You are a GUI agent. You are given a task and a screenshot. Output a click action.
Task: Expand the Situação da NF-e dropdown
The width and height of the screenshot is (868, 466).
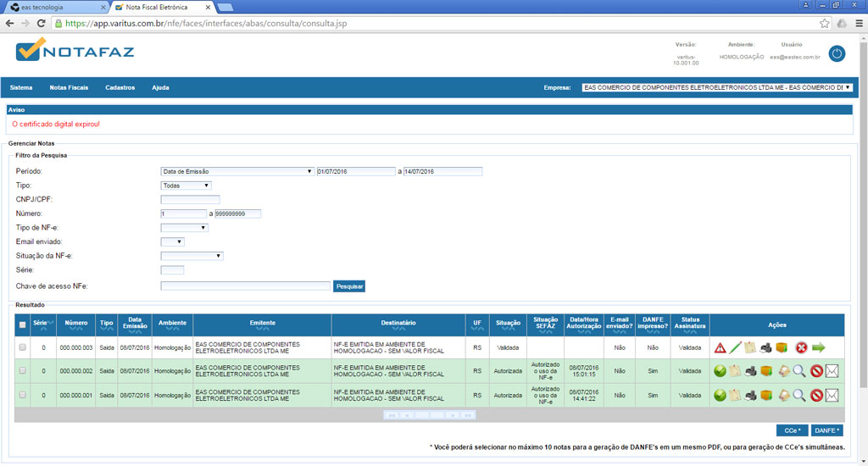pos(192,255)
